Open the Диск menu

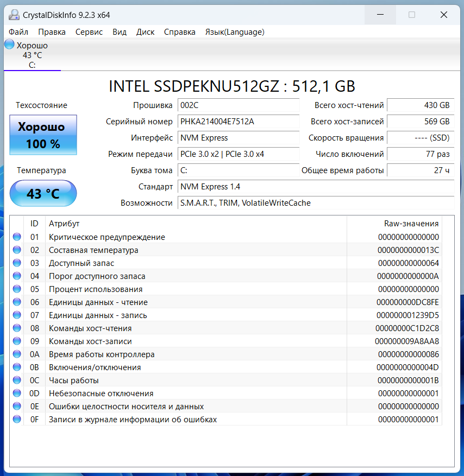145,32
